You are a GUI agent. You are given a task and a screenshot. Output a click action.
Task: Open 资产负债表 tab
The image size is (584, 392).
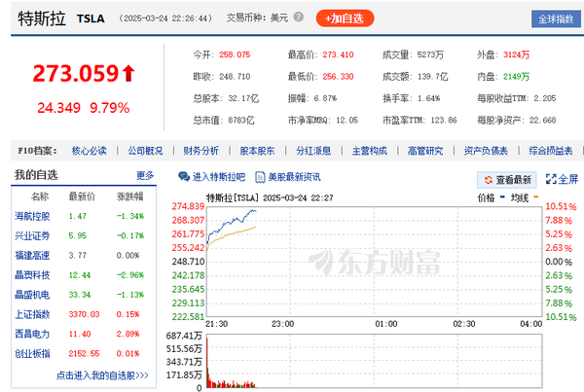click(x=486, y=151)
